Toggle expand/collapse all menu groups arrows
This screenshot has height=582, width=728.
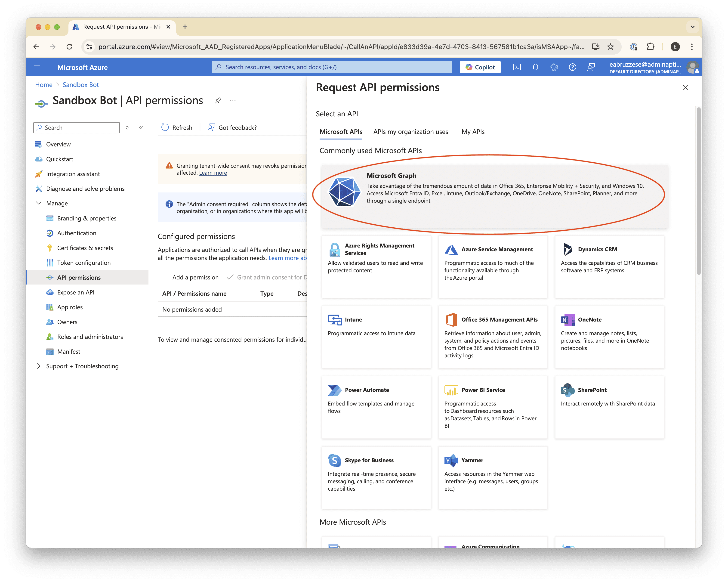[x=127, y=128]
